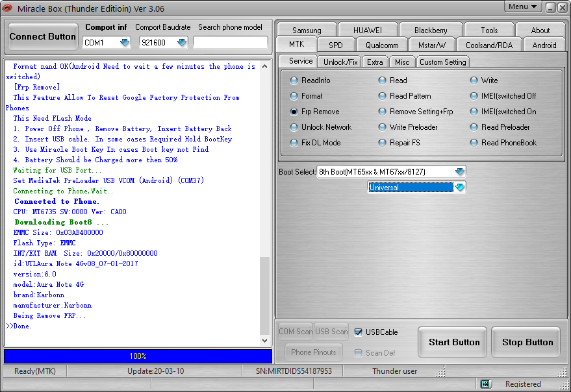
Task: Click the "Connected to Phone." log line
Action: [x=57, y=201]
